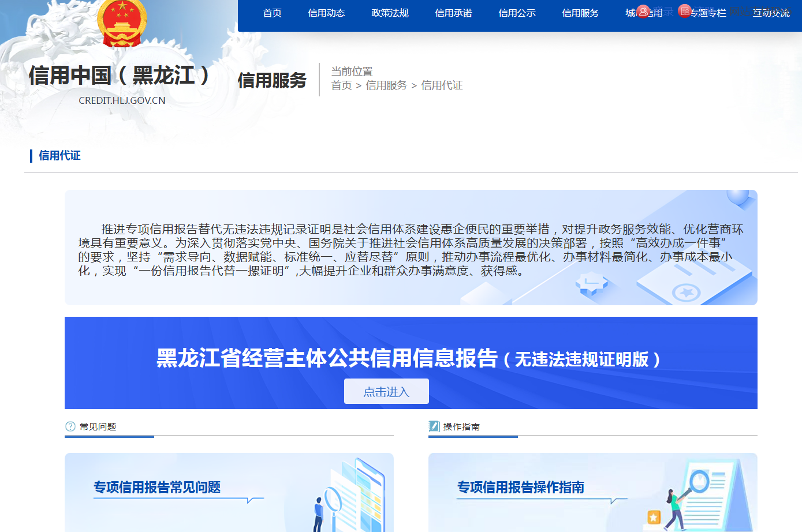
Task: Click the 信用中国（黑龙江）site title
Action: tap(120, 76)
